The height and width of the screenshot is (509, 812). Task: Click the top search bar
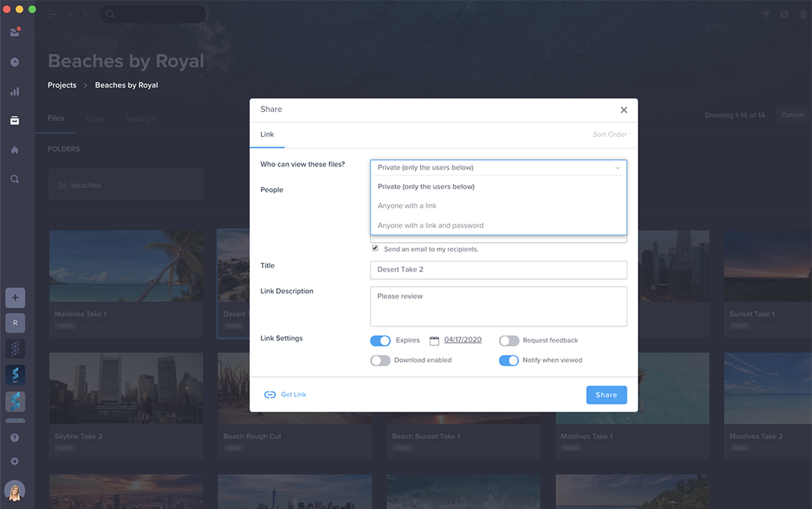[x=153, y=14]
